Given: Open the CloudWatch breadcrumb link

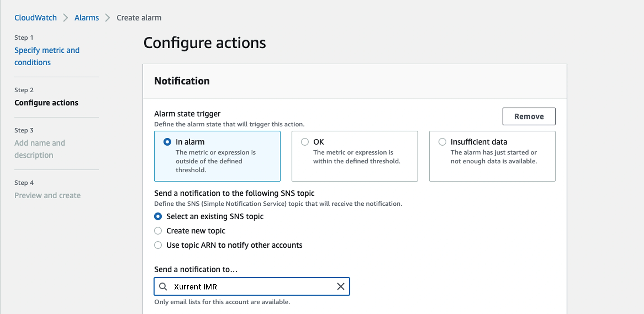Looking at the screenshot, I should click(x=35, y=18).
